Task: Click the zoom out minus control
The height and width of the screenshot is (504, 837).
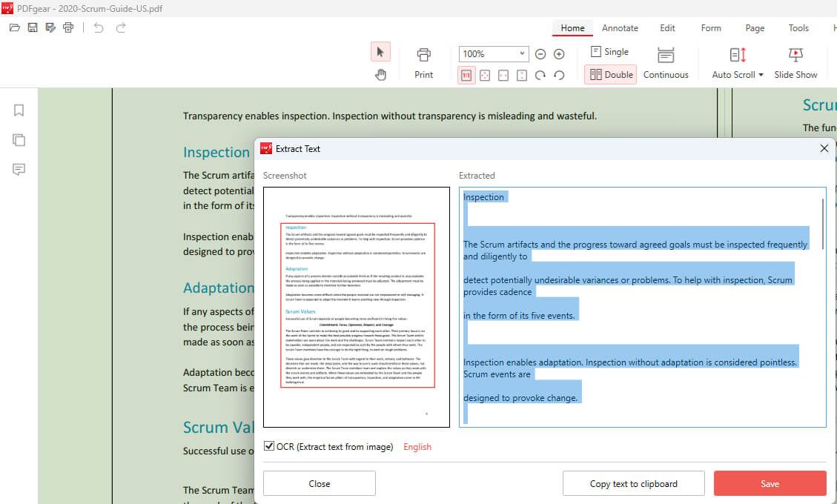Action: pyautogui.click(x=540, y=53)
